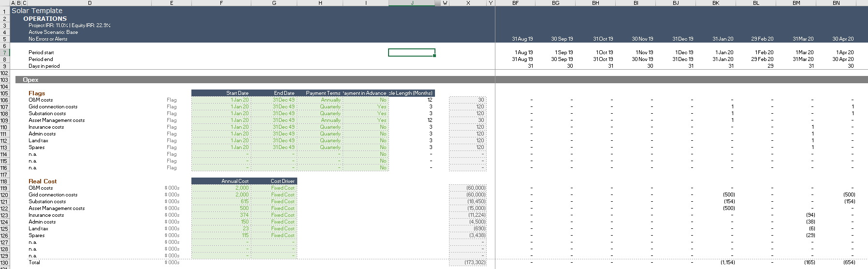Click the '(654)' total in column BN
This screenshot has width=868, height=269.
(x=849, y=262)
